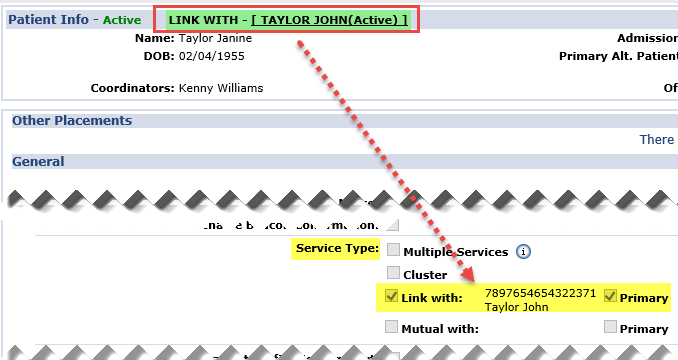Open the Multiple Services info icon
The image size is (678, 360).
point(523,252)
